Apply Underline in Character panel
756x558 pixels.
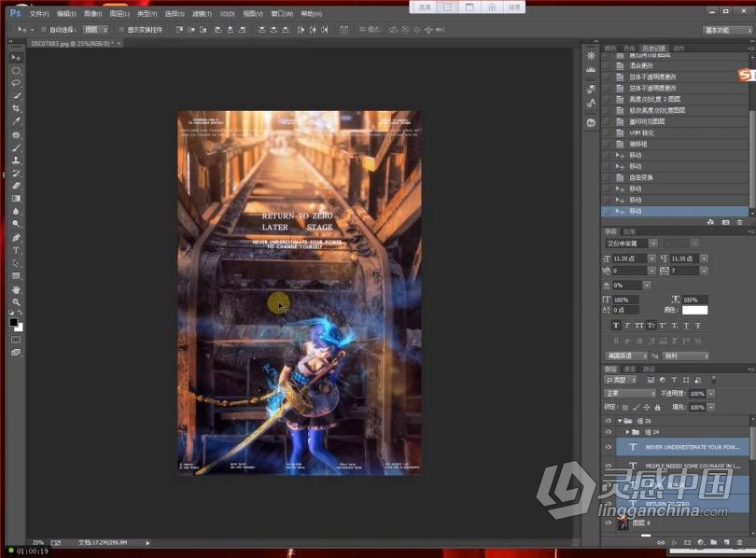pos(686,326)
